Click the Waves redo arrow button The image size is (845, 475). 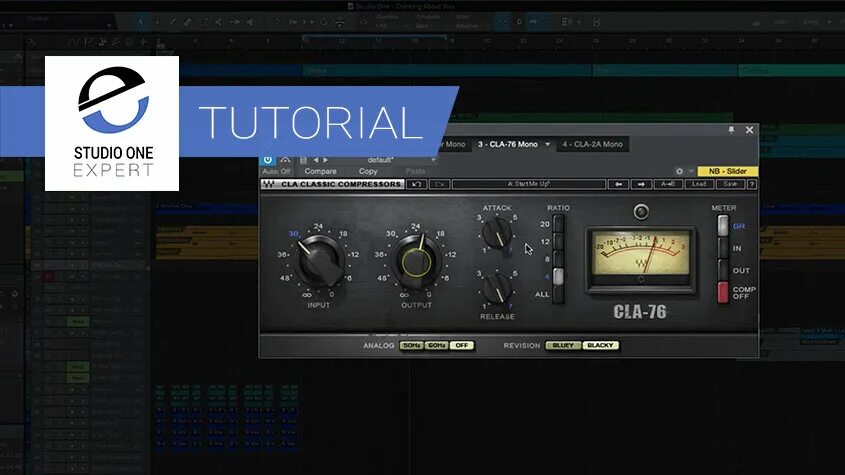pos(439,184)
